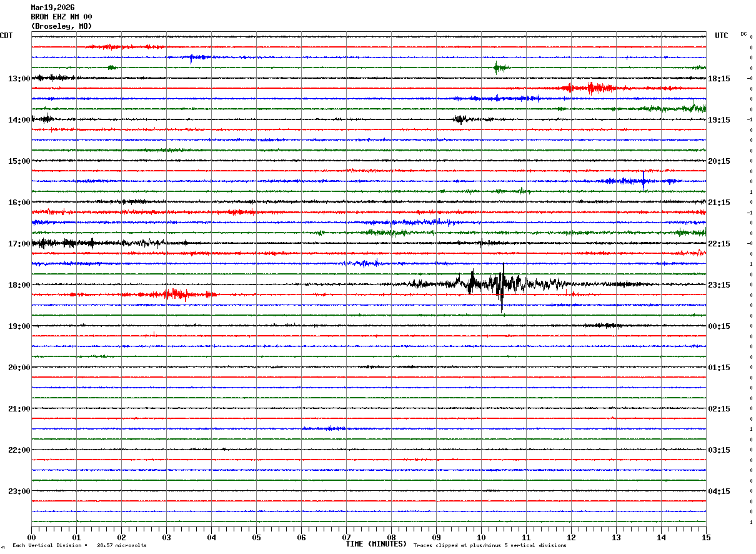The image size is (756, 554).
Task: Select the 21:00 CDT time label
Action: click(x=19, y=409)
